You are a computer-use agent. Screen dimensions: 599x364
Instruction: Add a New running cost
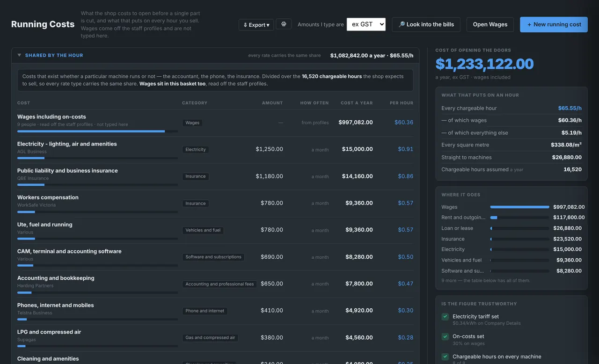pos(554,24)
